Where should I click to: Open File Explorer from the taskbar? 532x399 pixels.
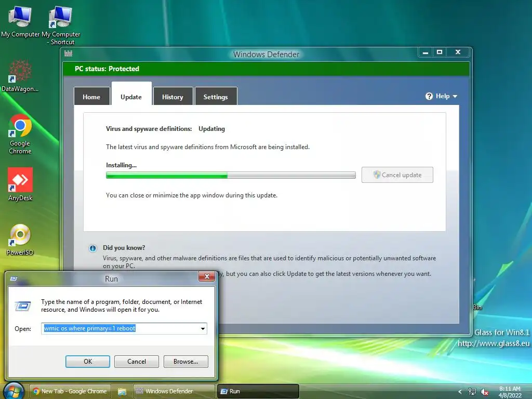point(122,392)
